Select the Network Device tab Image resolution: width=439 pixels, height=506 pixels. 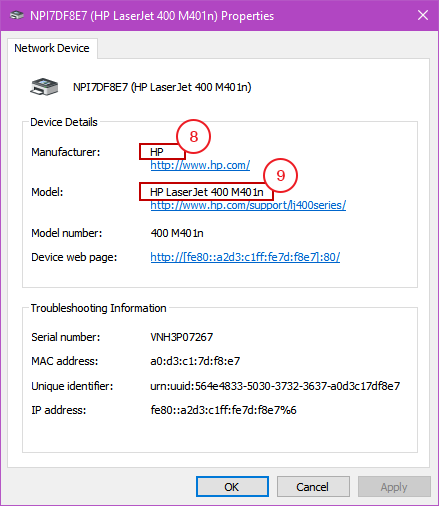click(52, 48)
